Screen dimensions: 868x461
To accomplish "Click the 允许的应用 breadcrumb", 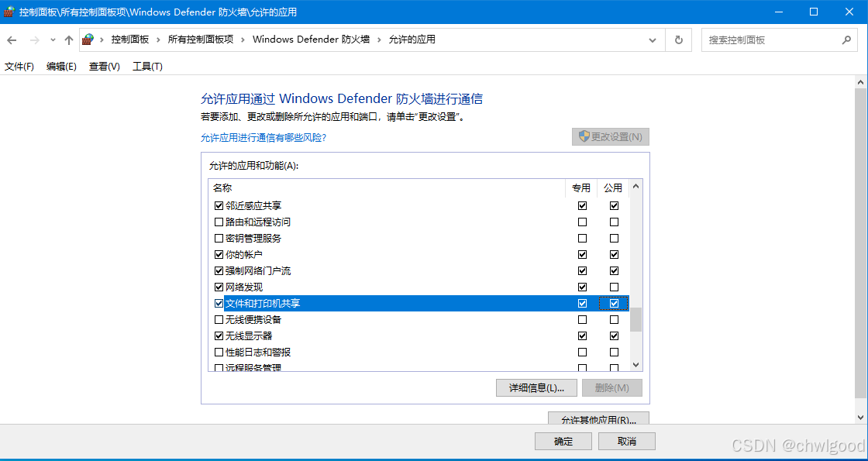I will pos(412,40).
